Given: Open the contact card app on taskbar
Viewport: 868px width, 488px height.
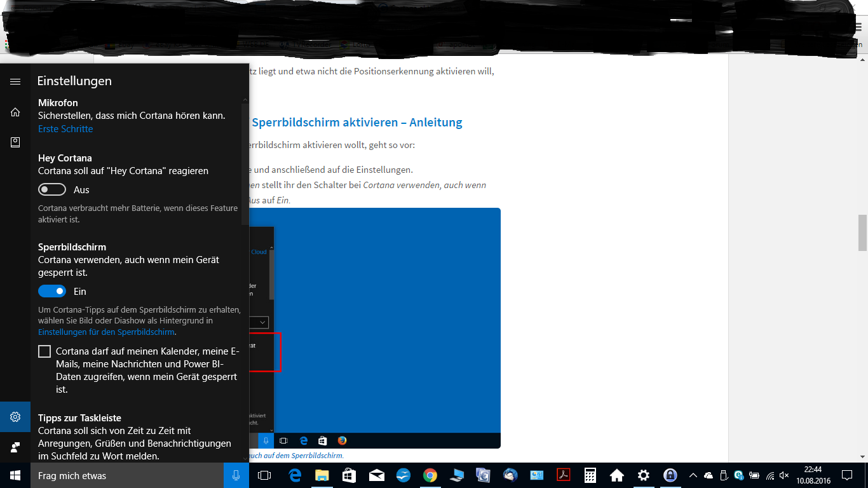Looking at the screenshot, I should coord(537,475).
